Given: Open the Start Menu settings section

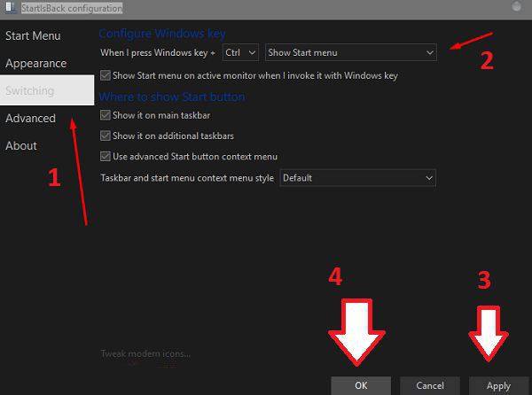Looking at the screenshot, I should (33, 35).
